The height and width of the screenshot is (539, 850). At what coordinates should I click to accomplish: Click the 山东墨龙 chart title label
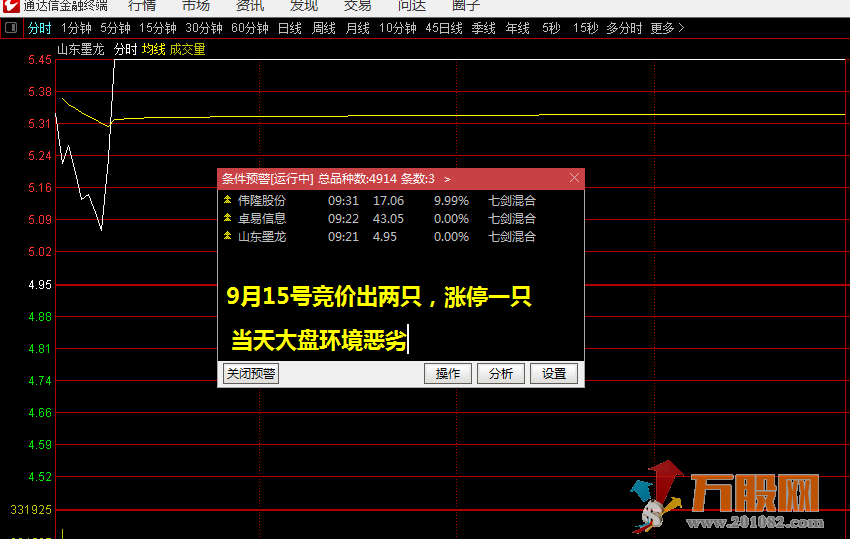pos(80,49)
